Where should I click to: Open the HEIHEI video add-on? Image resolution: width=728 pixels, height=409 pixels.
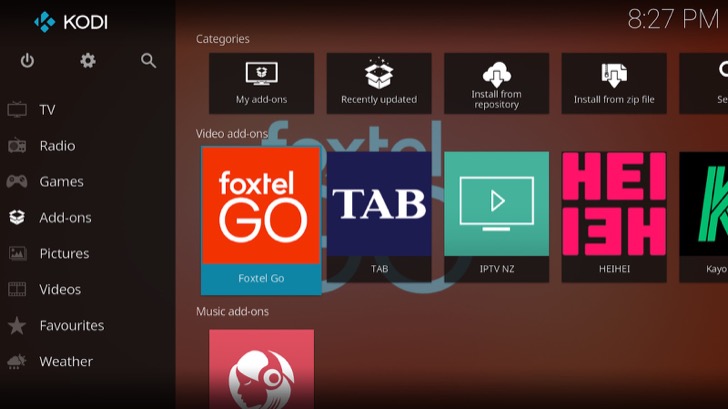pos(614,214)
